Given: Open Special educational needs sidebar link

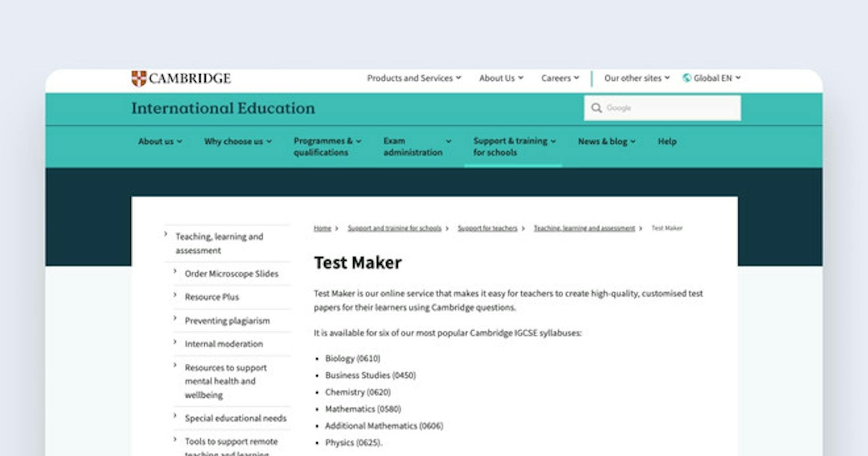Looking at the screenshot, I should tap(236, 418).
